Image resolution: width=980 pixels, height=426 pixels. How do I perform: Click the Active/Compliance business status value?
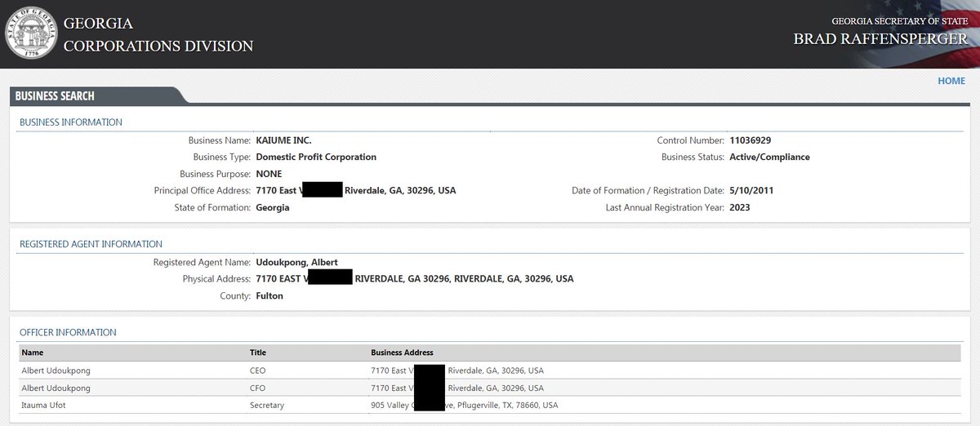point(769,157)
